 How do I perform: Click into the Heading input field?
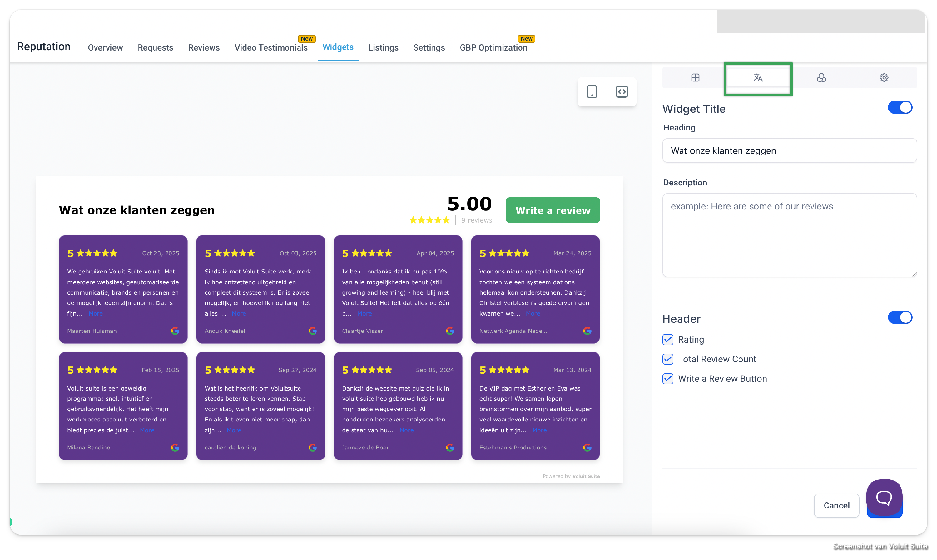(789, 150)
